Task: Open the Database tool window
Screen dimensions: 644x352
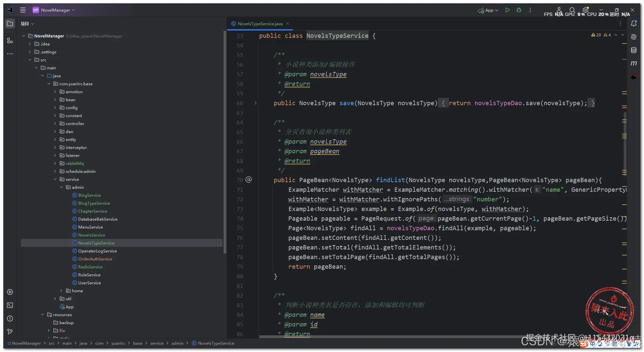Action: click(634, 50)
